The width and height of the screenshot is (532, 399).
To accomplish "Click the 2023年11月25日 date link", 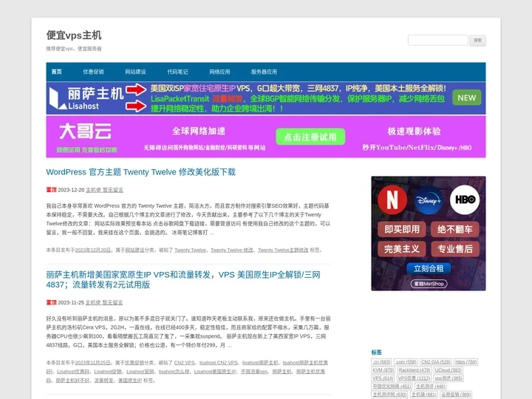I will point(93,363).
